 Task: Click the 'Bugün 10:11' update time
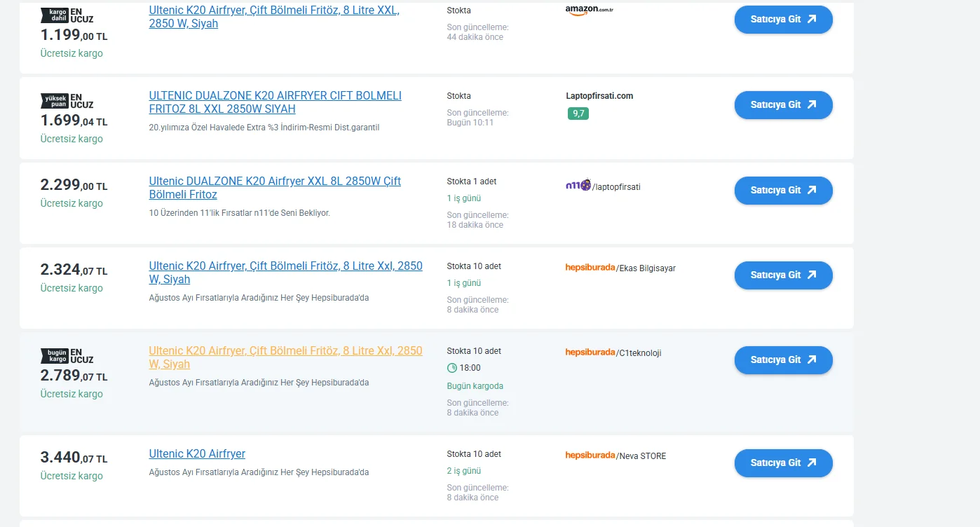[x=470, y=123]
